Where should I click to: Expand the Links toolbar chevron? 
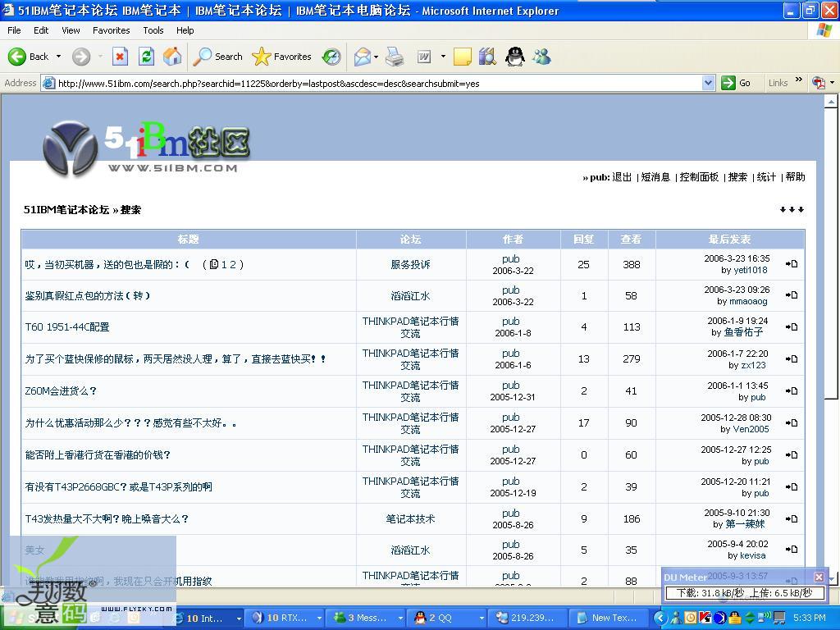799,80
